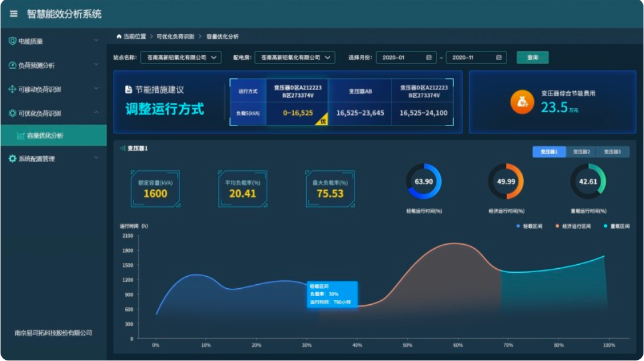Click the 电能质量 shield icon
The width and height of the screenshot is (644, 361).
[12, 41]
